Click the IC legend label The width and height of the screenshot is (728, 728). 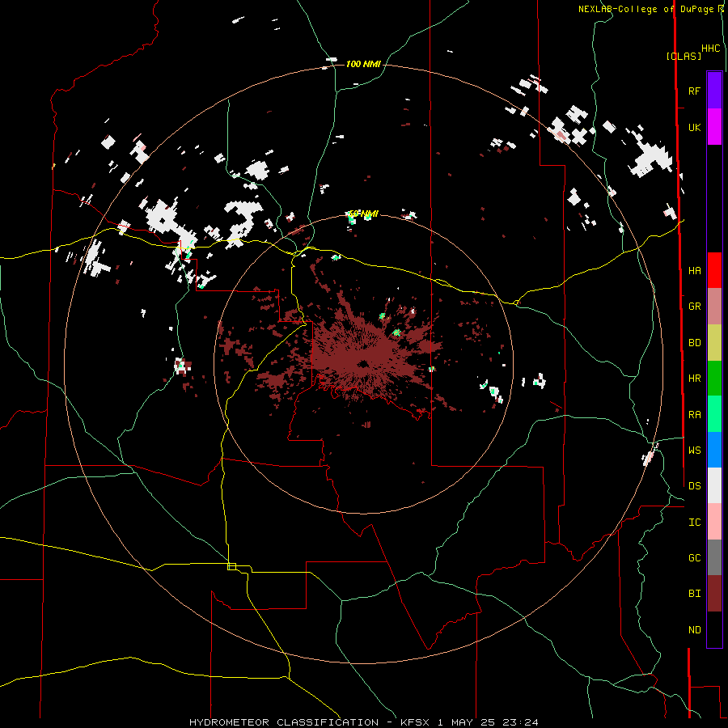click(694, 523)
